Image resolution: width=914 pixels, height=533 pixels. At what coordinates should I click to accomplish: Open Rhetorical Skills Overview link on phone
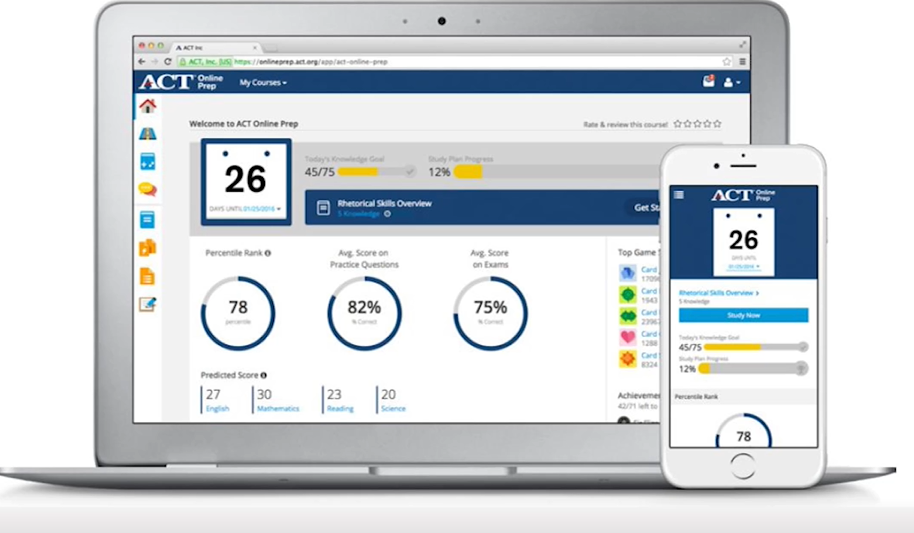[x=719, y=293]
